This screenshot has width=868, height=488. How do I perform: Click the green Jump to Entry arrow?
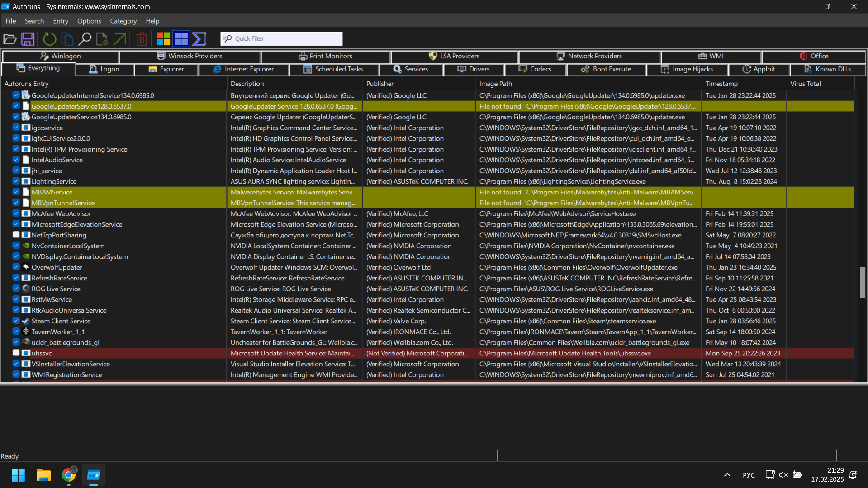coord(120,39)
